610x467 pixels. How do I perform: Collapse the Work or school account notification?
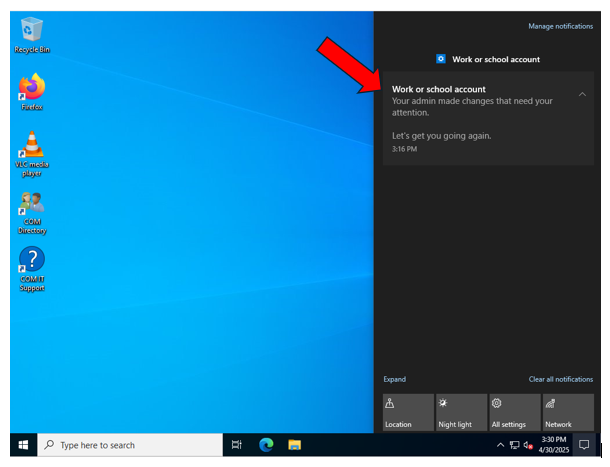pyautogui.click(x=582, y=94)
